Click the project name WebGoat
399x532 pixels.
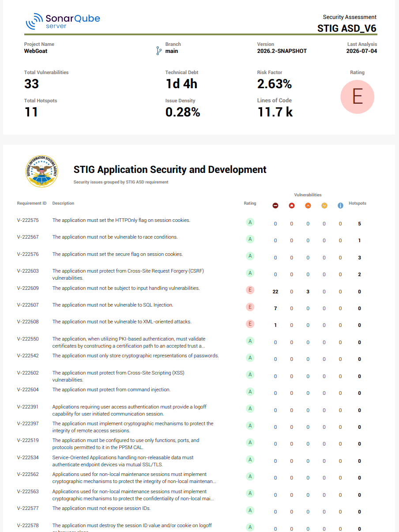(36, 51)
